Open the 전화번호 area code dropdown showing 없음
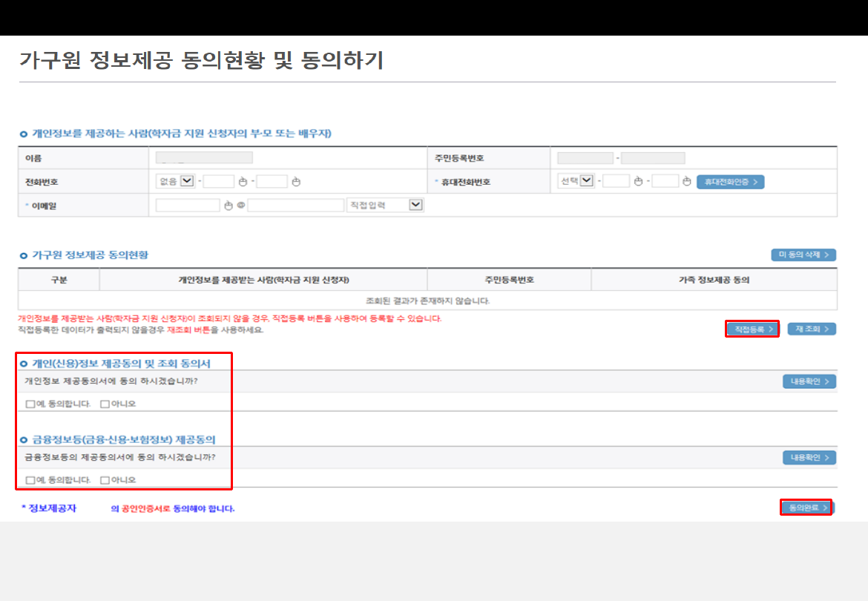 186,181
